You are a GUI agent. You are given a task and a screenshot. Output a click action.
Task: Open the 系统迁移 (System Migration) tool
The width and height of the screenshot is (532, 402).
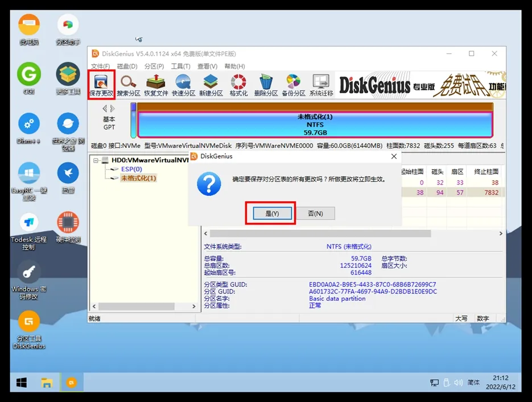point(321,85)
